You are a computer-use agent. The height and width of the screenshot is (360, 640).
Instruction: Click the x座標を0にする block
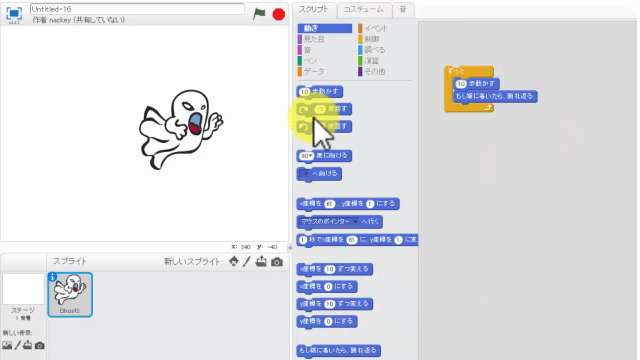(327, 287)
